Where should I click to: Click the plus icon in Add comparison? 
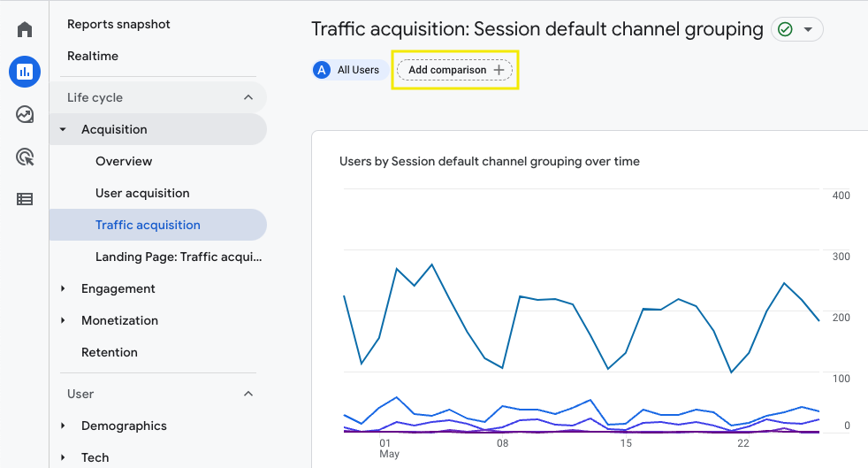(499, 70)
